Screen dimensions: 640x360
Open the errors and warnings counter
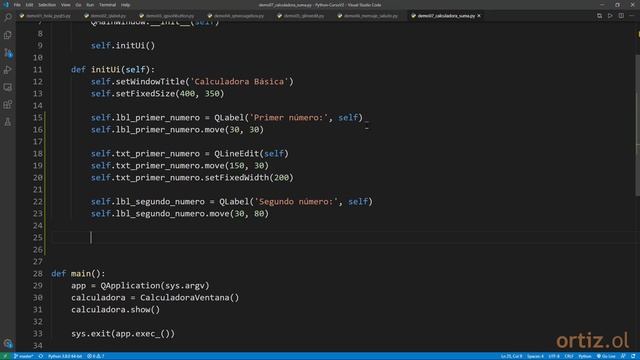[x=96, y=356]
